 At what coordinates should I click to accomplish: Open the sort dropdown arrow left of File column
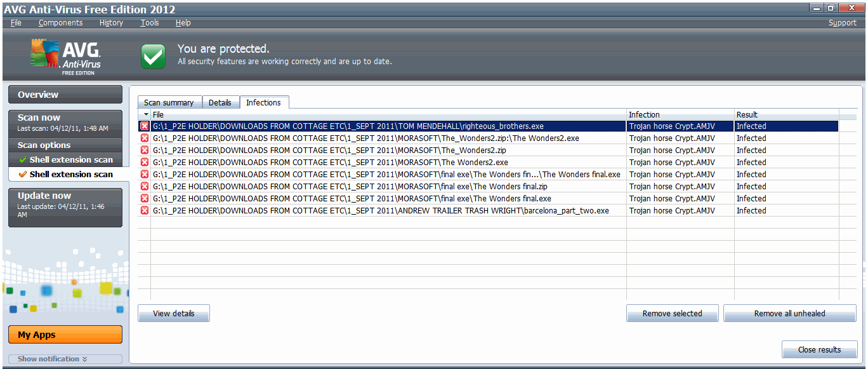click(146, 115)
